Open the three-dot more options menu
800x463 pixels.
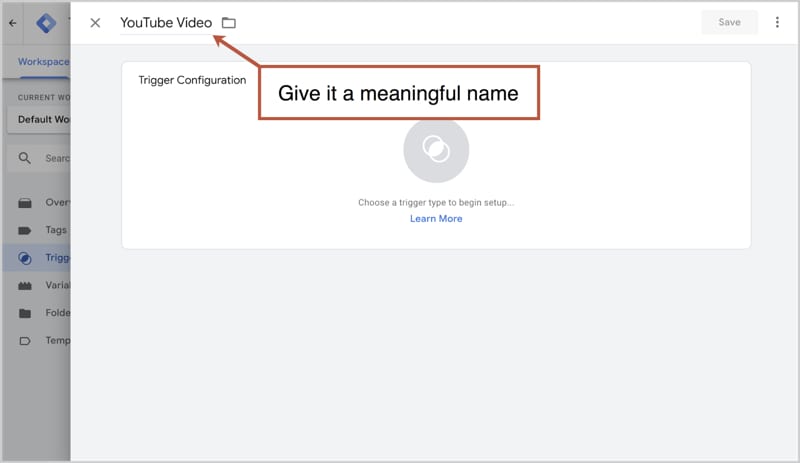pyautogui.click(x=777, y=22)
